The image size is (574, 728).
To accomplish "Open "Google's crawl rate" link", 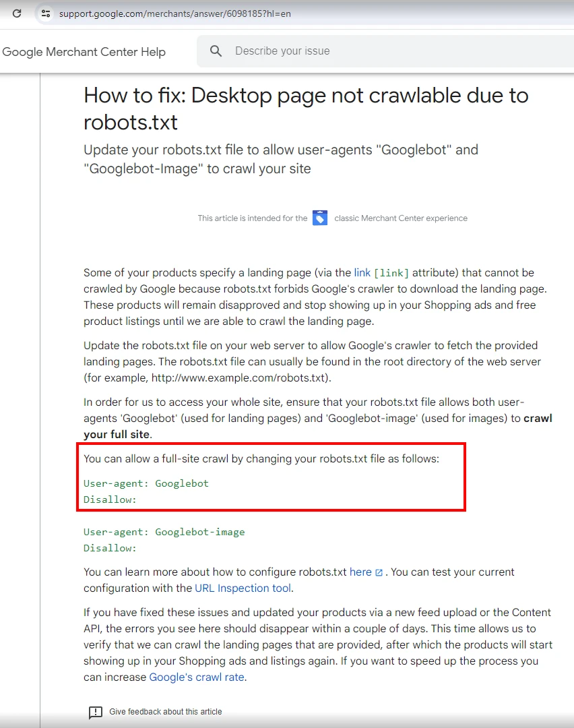I will (x=196, y=677).
